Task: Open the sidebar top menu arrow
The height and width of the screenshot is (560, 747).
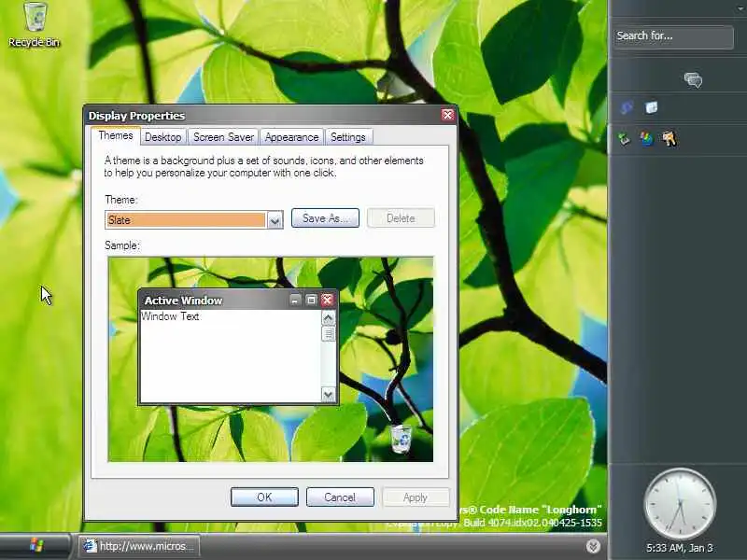Action: point(740,8)
